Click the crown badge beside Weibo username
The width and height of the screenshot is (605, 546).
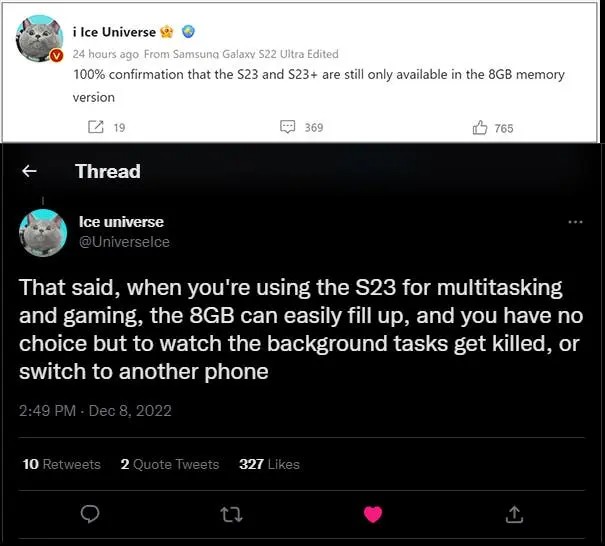click(x=168, y=32)
